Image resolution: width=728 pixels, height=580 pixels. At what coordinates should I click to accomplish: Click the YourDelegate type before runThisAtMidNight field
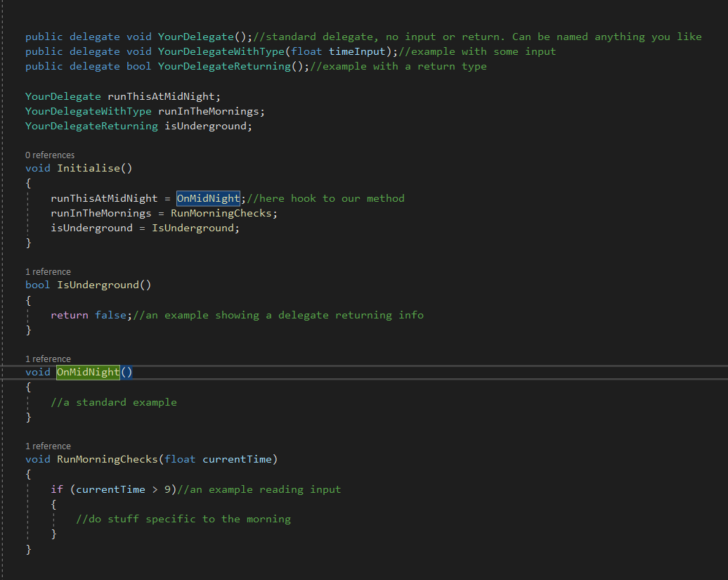[63, 96]
